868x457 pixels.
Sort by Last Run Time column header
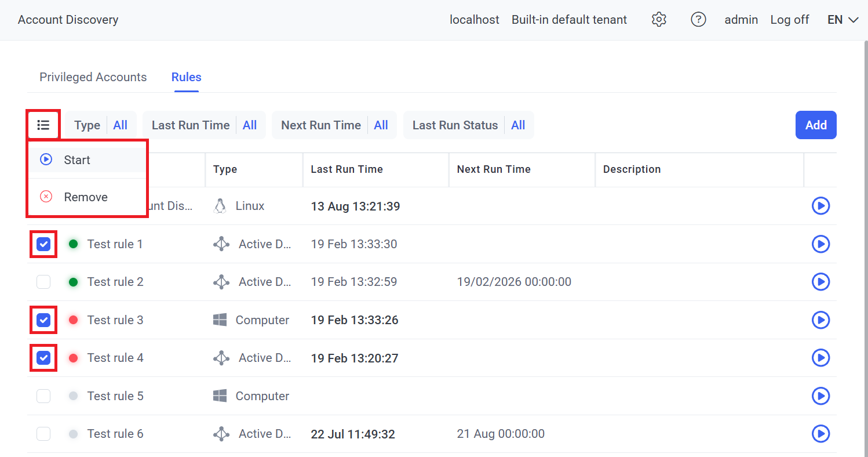[x=347, y=169]
